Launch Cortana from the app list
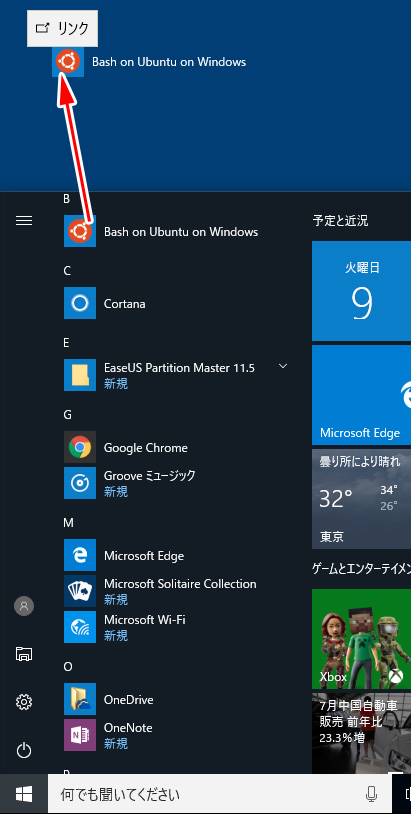The height and width of the screenshot is (814, 411). [x=175, y=303]
